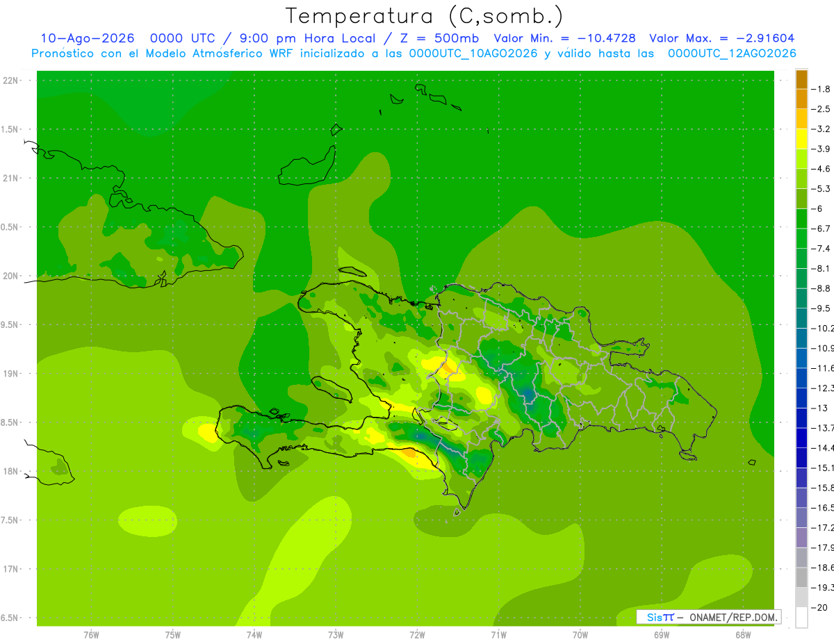
Task: Click the '-1.8' colorbar label
Action: [x=821, y=89]
